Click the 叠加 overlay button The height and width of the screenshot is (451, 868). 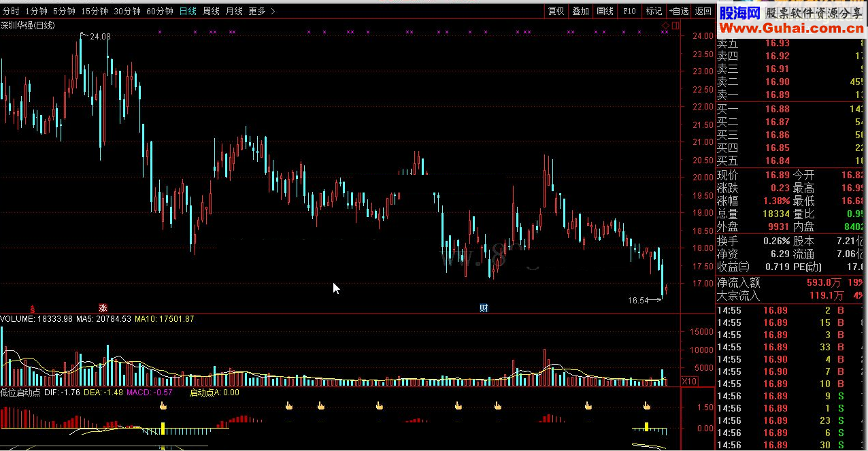pyautogui.click(x=581, y=11)
